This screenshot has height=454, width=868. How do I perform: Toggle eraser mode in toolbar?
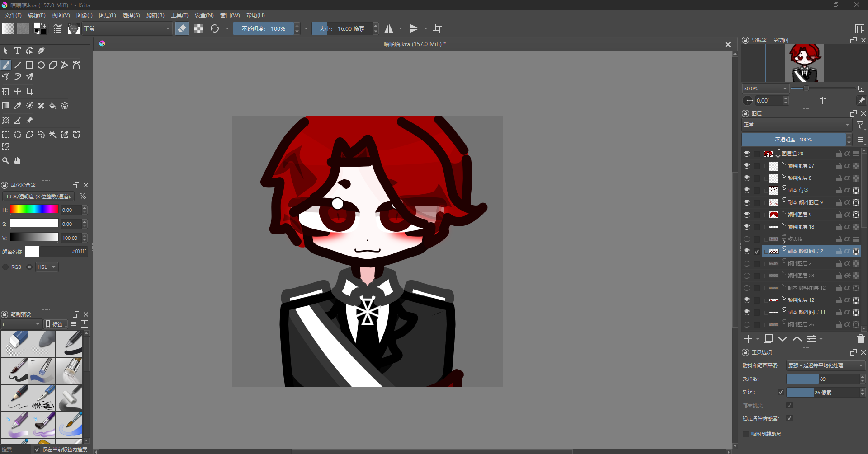pos(182,28)
